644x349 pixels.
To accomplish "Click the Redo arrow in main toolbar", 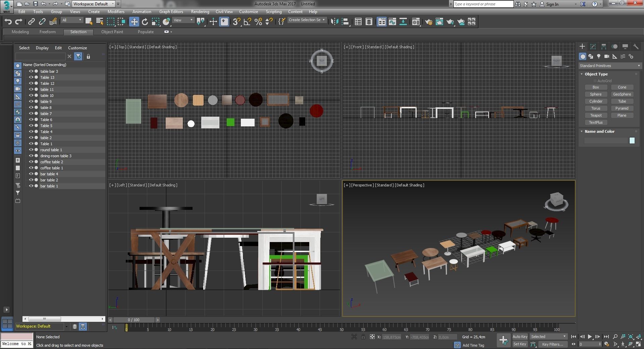I will (x=19, y=22).
